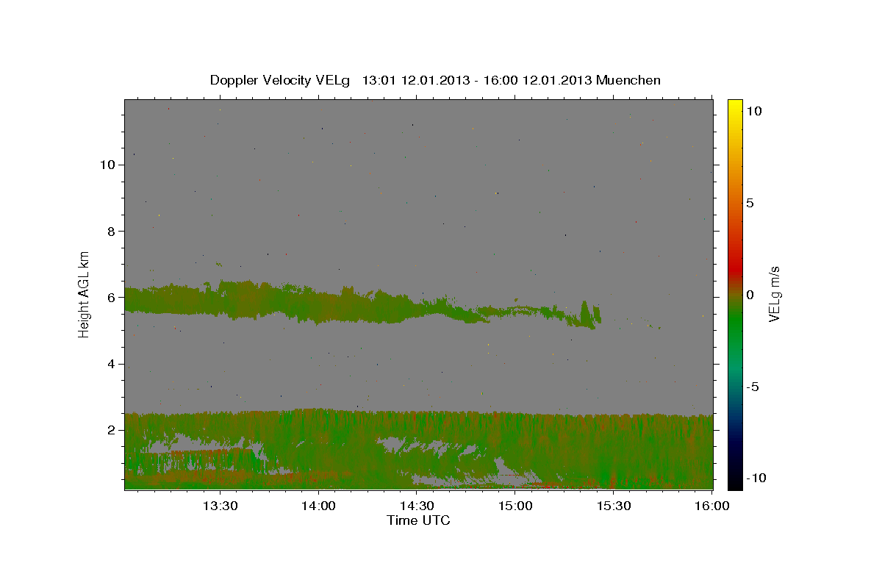
Task: Click the height axis label 8
Action: 112,231
